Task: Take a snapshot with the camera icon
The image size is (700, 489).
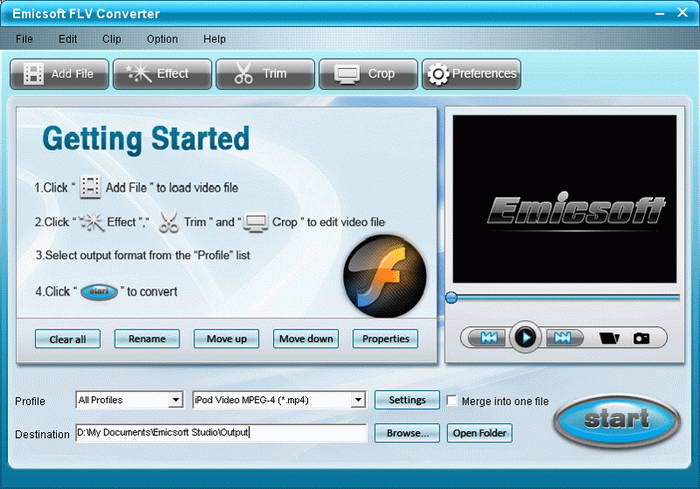Action: tap(642, 338)
